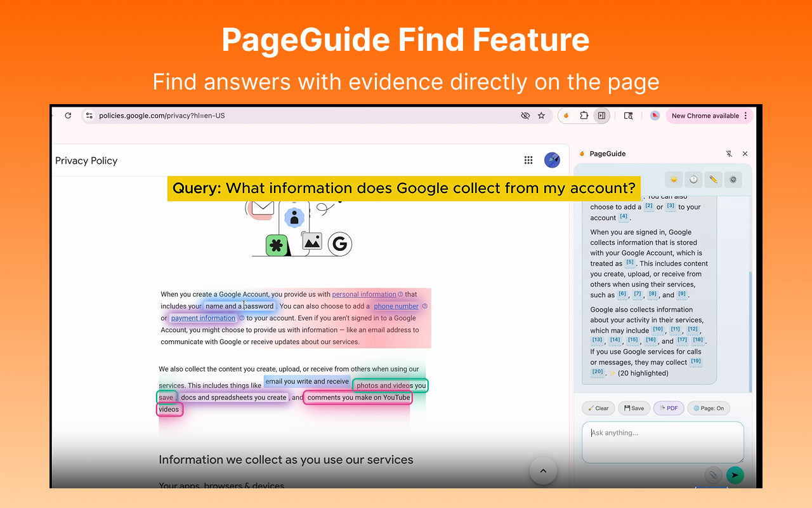Viewport: 812px width, 508px height.
Task: Click the help icon after payment information
Action: (x=242, y=318)
